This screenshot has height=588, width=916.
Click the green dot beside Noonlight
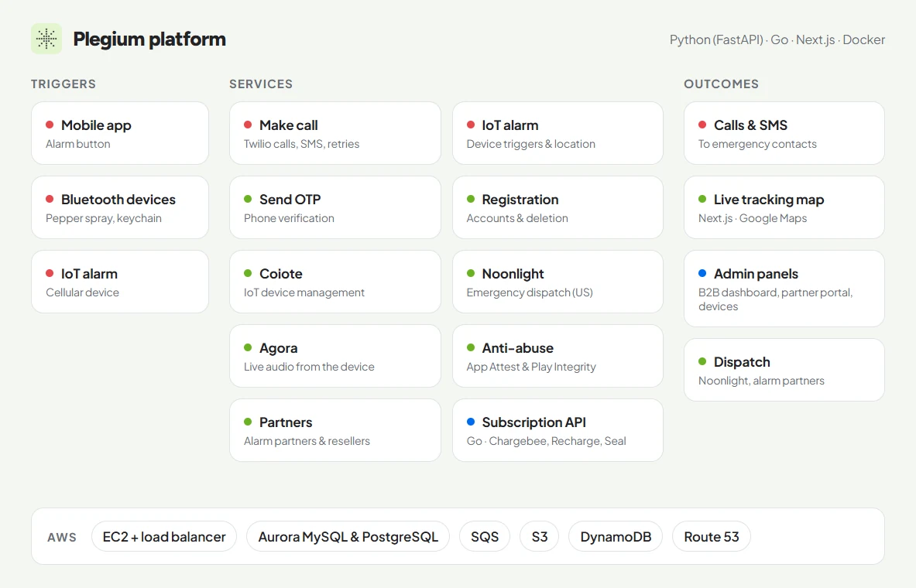point(471,272)
